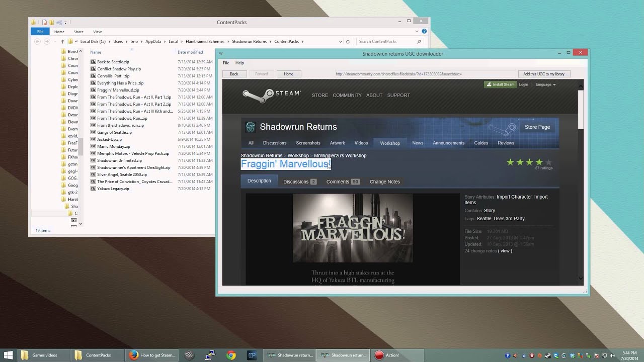Sort files by the Date modified column header
This screenshot has width=644, height=362.
190,52
